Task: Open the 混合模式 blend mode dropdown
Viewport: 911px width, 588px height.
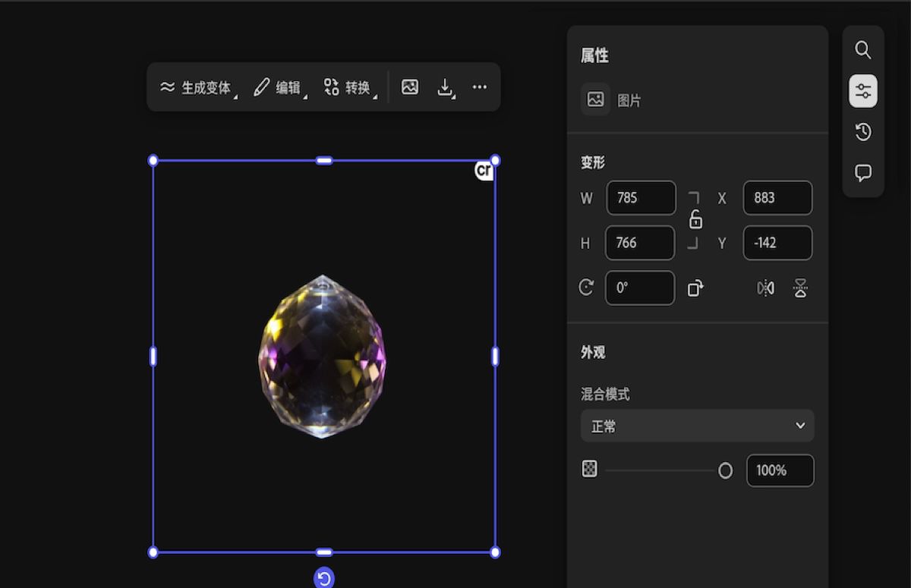Action: tap(696, 426)
